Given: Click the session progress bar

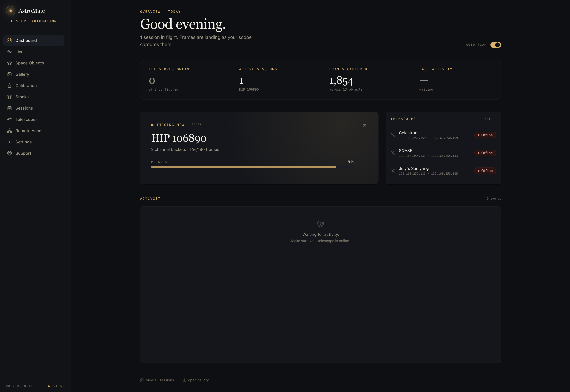Looking at the screenshot, I should (x=253, y=167).
